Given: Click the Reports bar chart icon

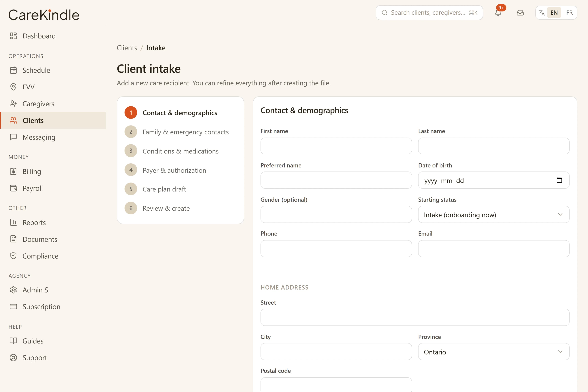Looking at the screenshot, I should coord(13,222).
